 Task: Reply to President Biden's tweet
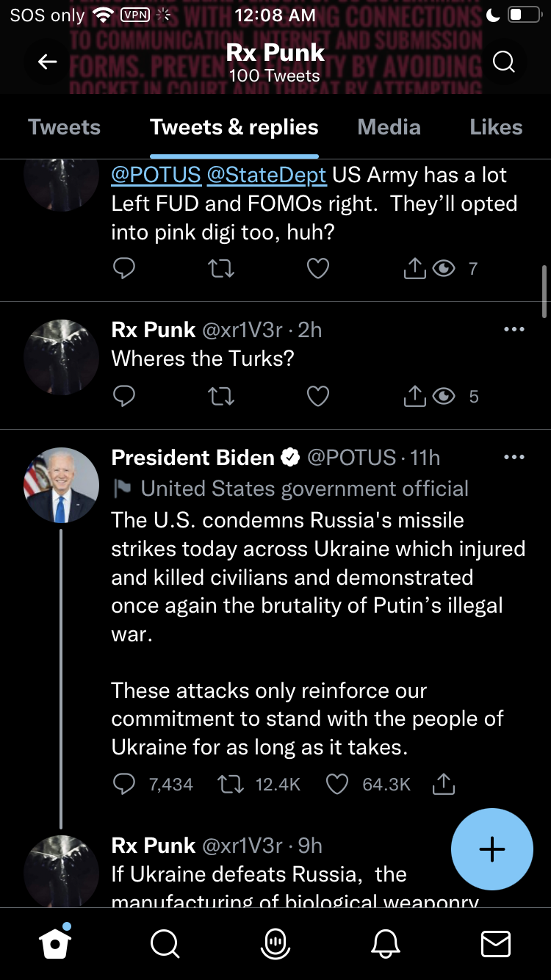(x=124, y=785)
